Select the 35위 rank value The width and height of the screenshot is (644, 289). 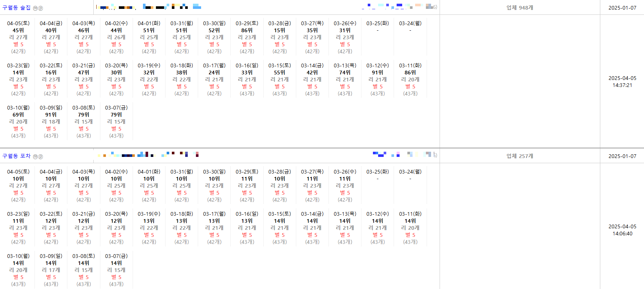click(x=312, y=30)
